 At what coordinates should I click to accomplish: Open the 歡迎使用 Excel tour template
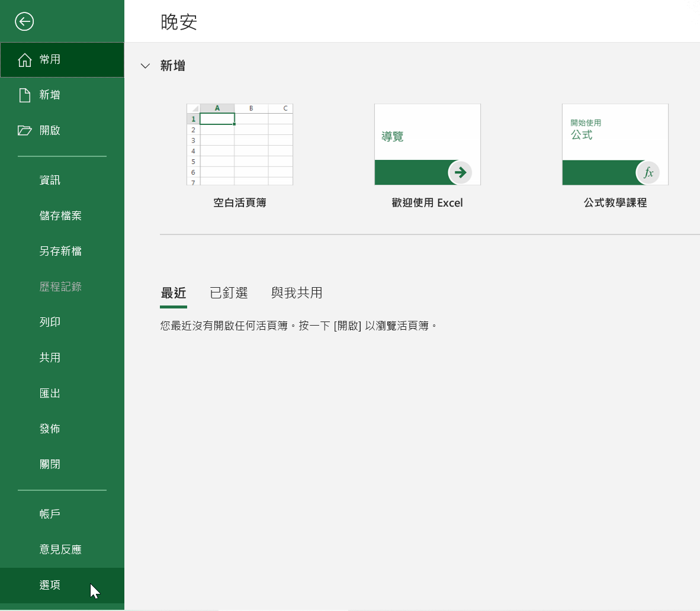click(427, 144)
